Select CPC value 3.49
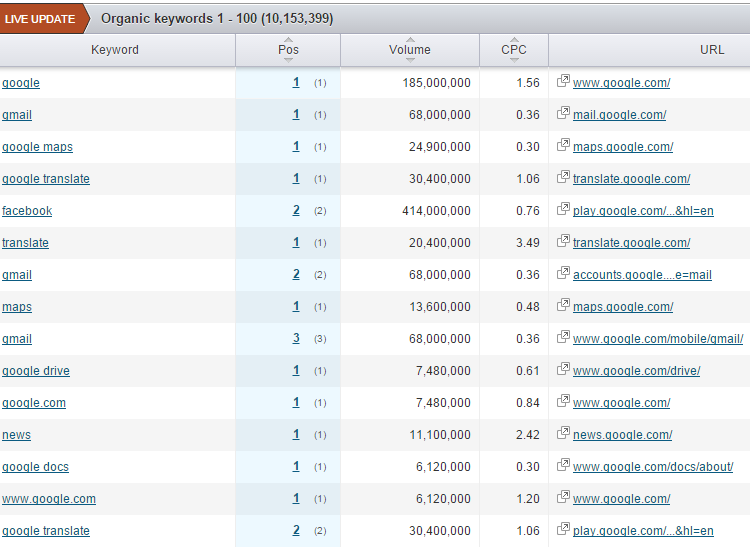 (528, 243)
